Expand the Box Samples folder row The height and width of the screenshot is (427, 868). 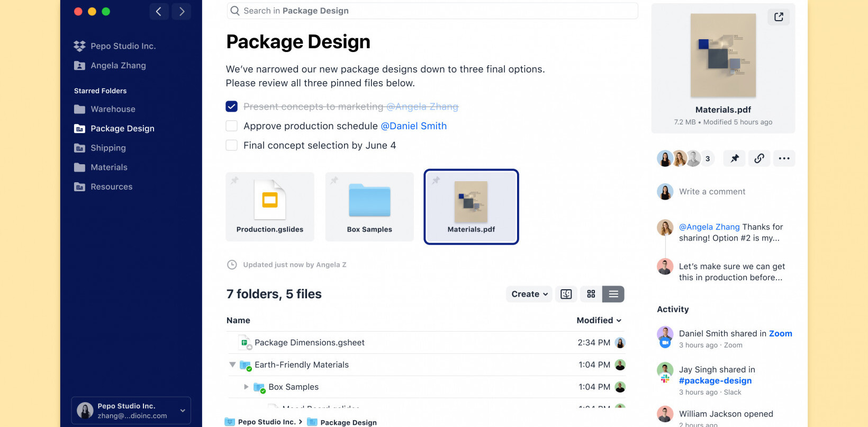[x=246, y=387]
